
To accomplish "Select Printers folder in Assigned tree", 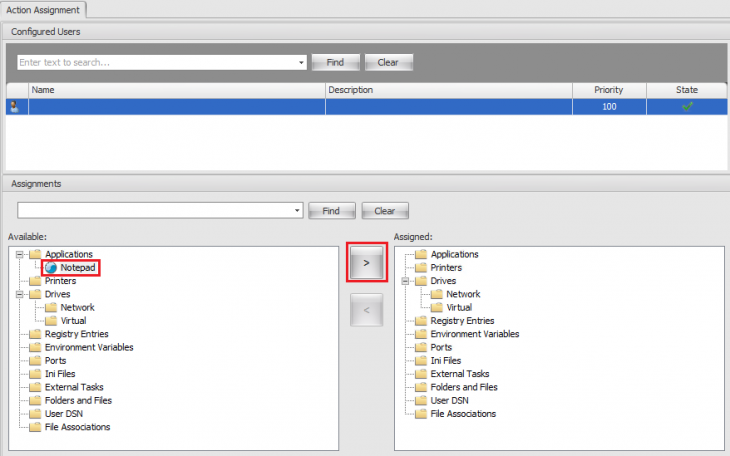I will coord(446,268).
